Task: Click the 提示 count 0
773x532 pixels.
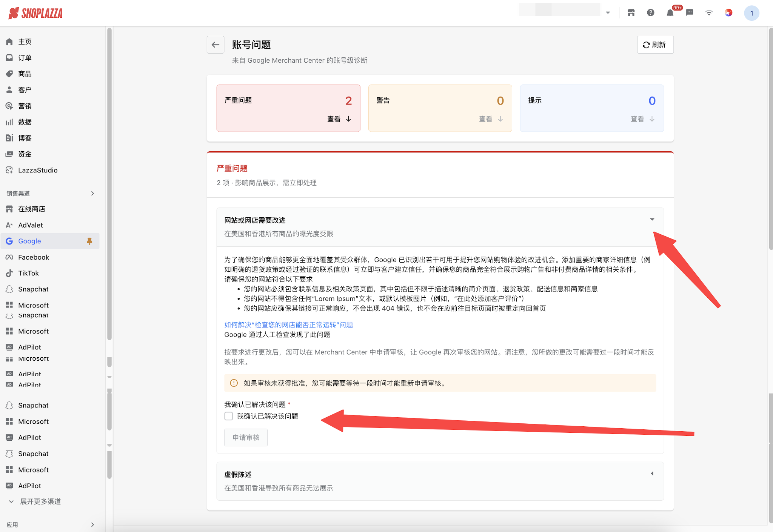Action: coord(652,101)
